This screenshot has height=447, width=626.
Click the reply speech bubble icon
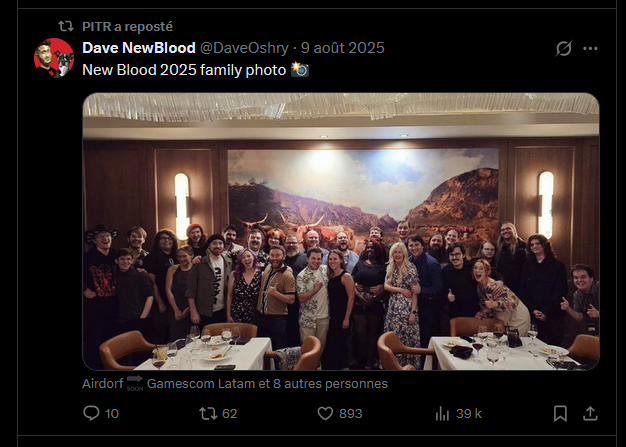coord(91,413)
